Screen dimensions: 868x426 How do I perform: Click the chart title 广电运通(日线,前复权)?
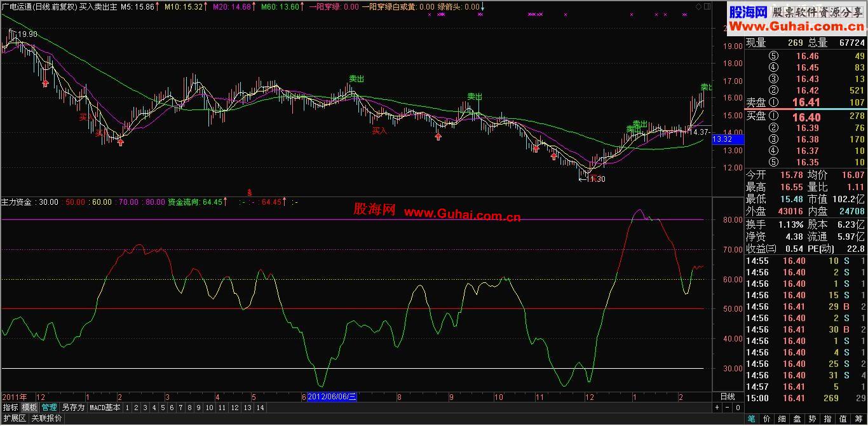click(x=39, y=6)
